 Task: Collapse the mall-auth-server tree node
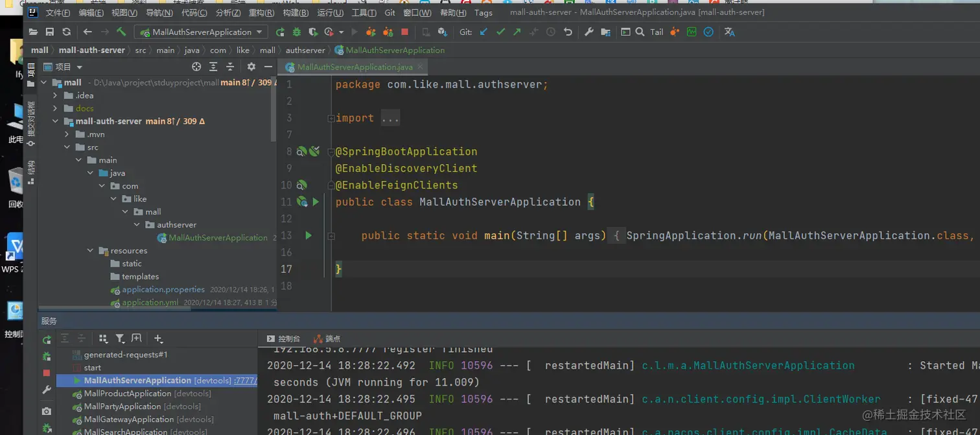(55, 121)
